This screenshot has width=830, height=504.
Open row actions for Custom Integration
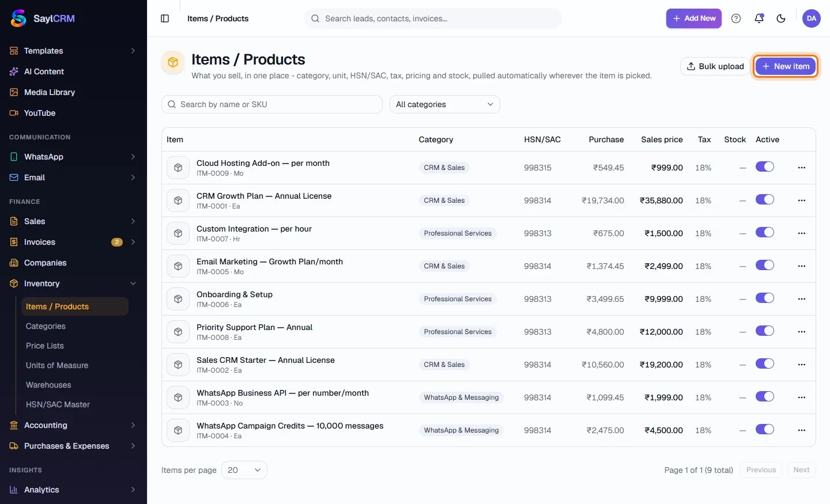pyautogui.click(x=802, y=233)
